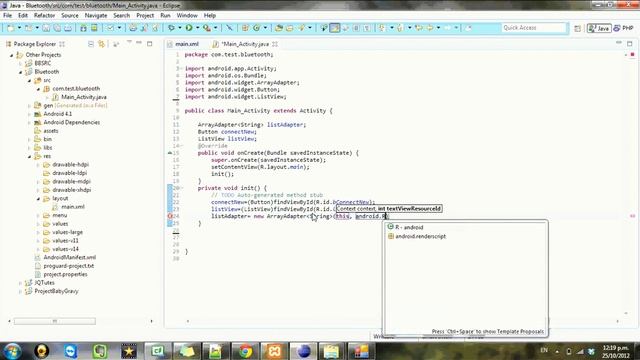Expand the gen folder node
Image resolution: width=640 pixels, height=360 pixels.
(29, 106)
